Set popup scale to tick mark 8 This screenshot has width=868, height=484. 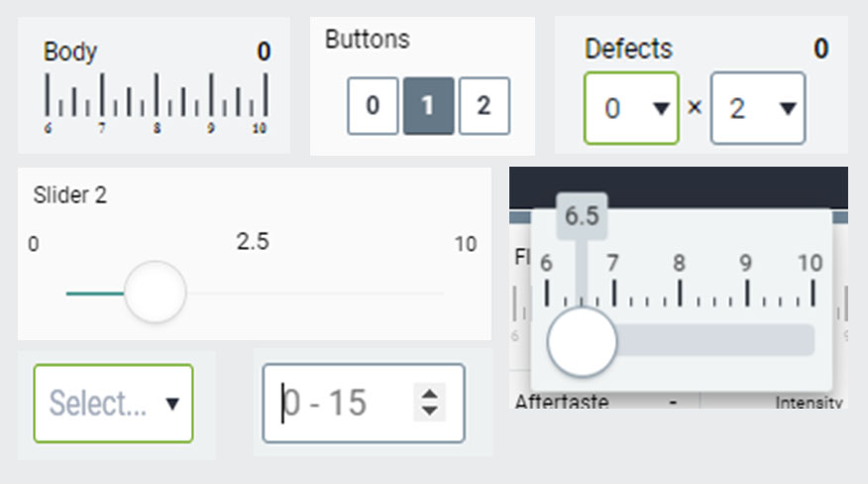680,294
